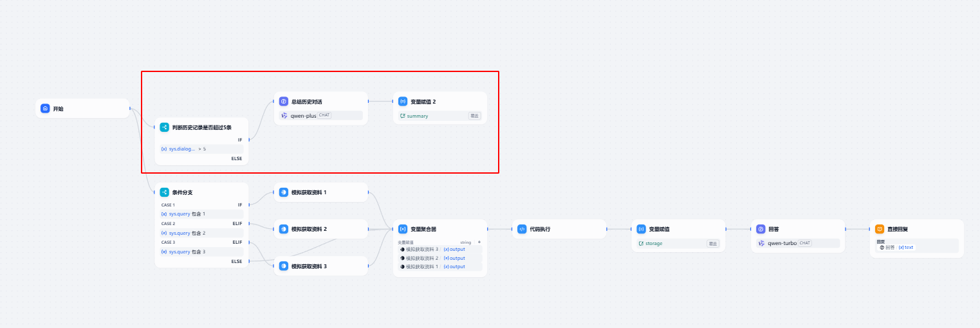980x328 pixels.
Task: Click the code icon on 代码执行 node
Action: click(522, 229)
